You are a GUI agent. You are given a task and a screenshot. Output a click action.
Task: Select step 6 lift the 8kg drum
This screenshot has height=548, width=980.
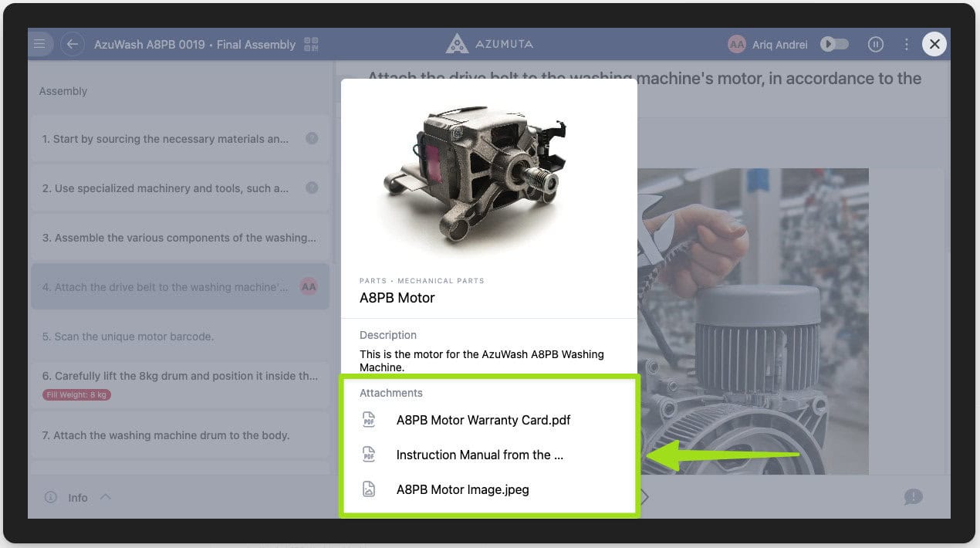click(180, 376)
